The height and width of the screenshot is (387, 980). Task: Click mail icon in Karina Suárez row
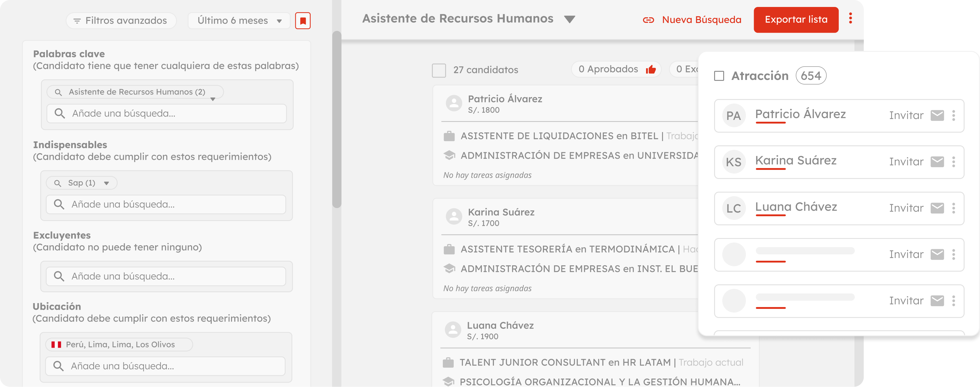(x=937, y=162)
